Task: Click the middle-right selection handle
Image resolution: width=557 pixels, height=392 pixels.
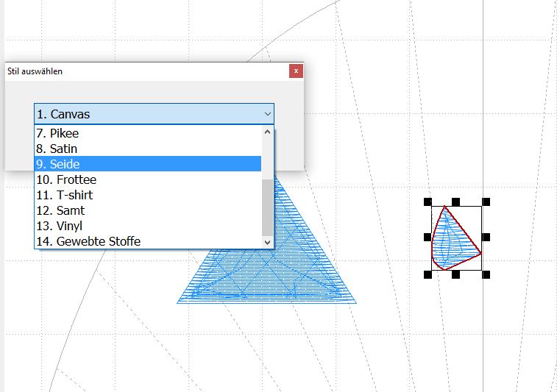Action: 486,238
